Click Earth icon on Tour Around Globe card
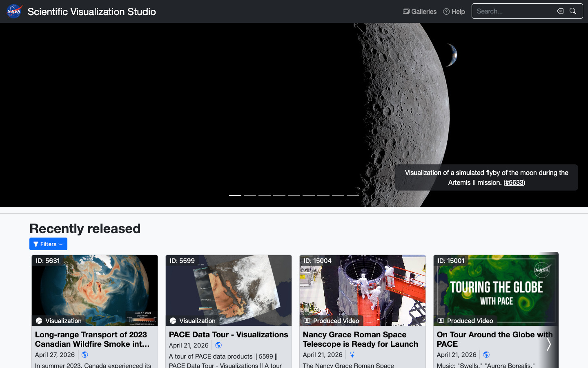Screen dimensions: 588x368 [486, 355]
